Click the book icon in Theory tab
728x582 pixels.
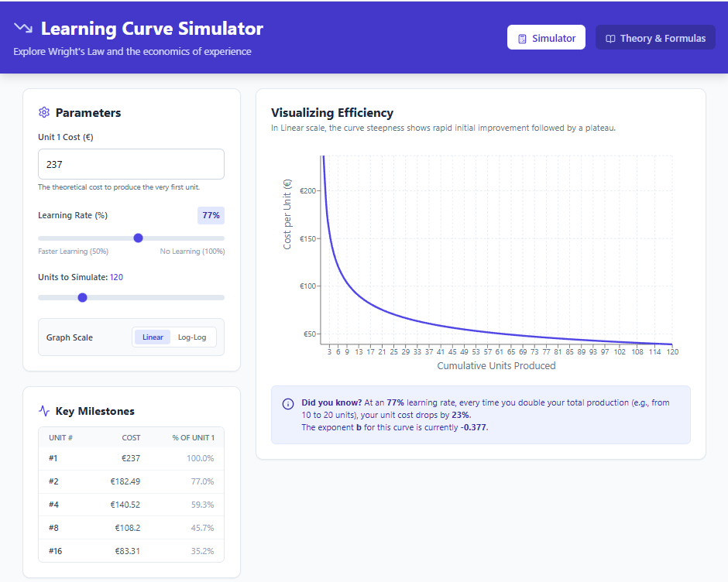click(x=610, y=39)
